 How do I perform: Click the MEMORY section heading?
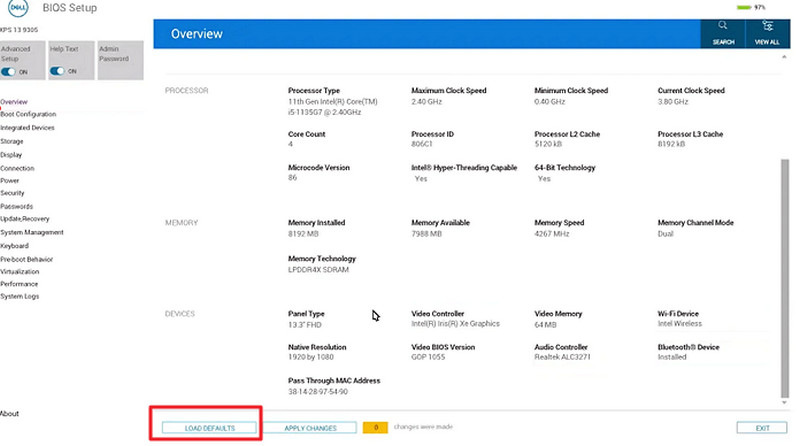tap(181, 222)
